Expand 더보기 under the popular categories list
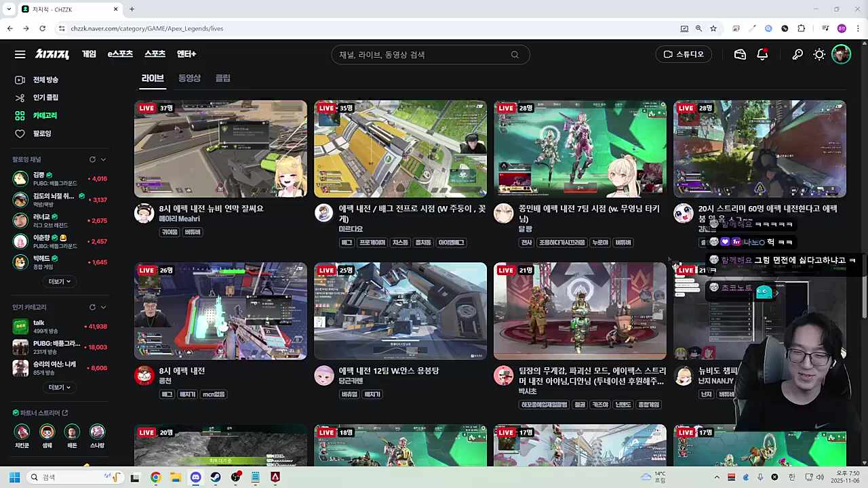The width and height of the screenshot is (868, 488). (59, 387)
